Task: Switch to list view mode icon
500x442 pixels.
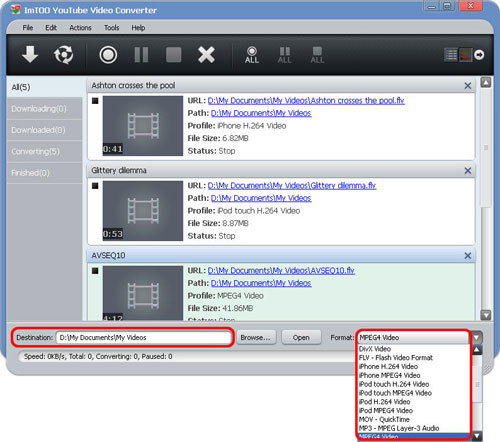Action: (x=451, y=55)
